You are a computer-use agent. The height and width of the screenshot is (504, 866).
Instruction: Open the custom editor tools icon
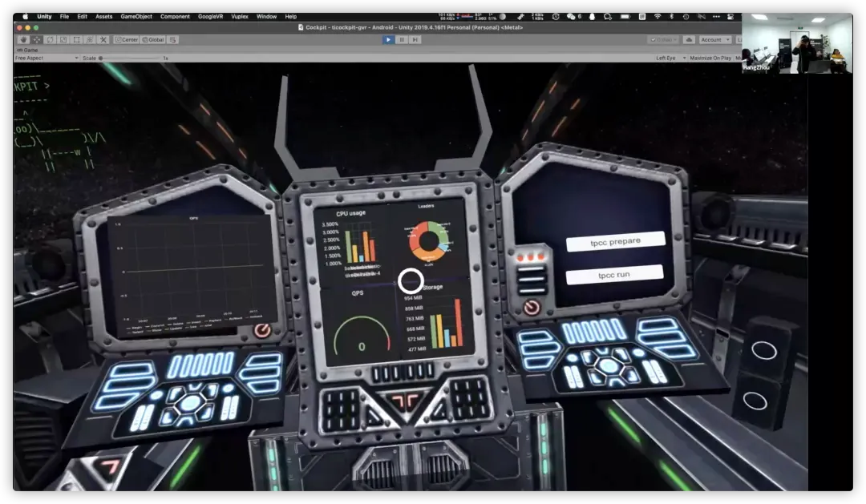click(103, 39)
